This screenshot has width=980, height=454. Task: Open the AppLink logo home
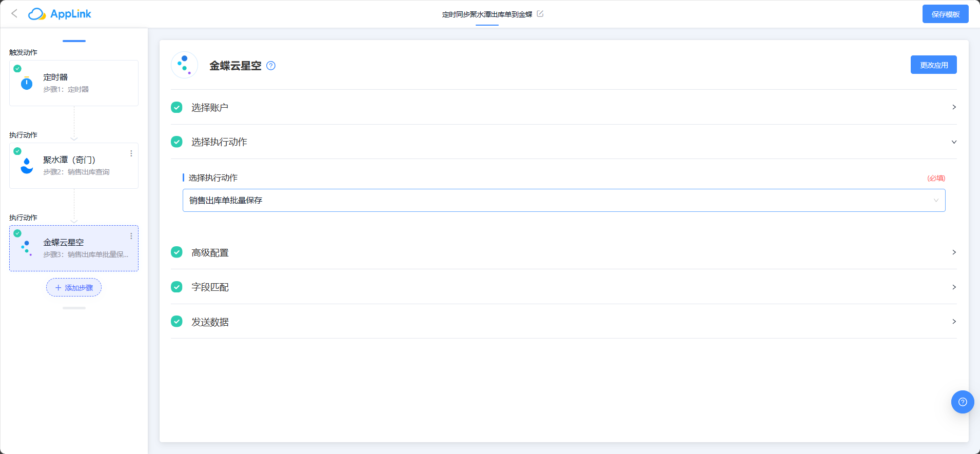pos(60,14)
